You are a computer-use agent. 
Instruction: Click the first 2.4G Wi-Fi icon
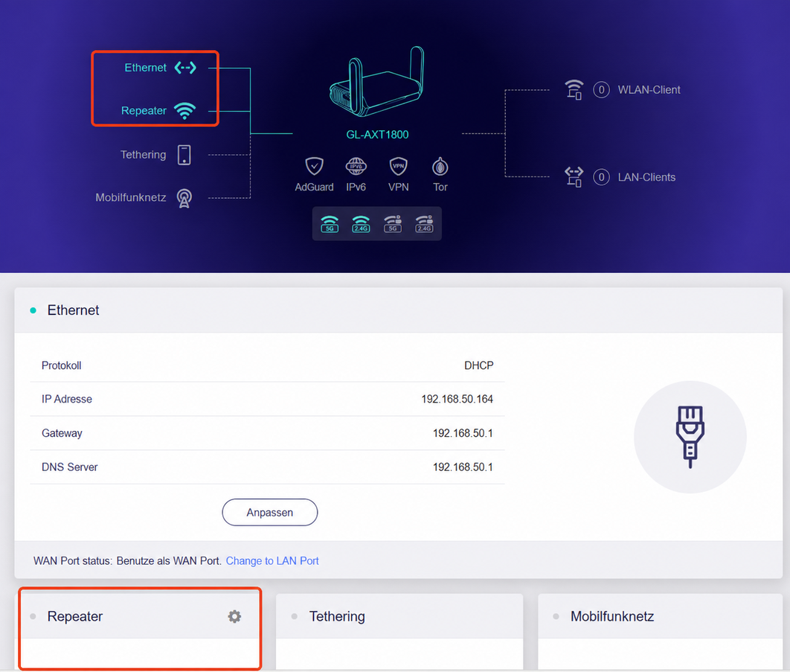coord(361,223)
